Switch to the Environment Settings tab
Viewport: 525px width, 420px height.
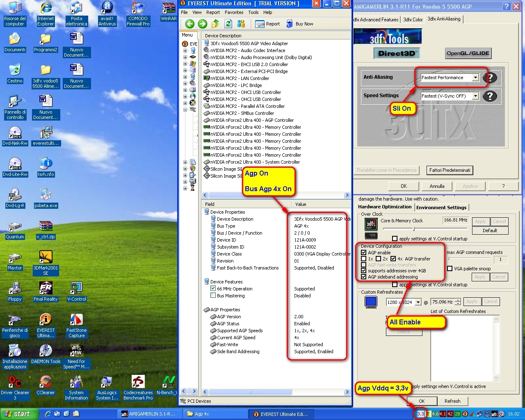pos(441,208)
